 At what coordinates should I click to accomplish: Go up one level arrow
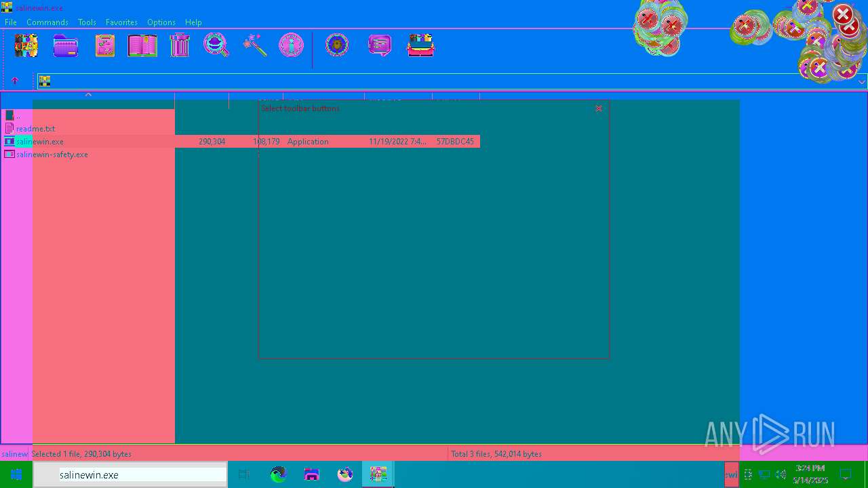[x=15, y=81]
